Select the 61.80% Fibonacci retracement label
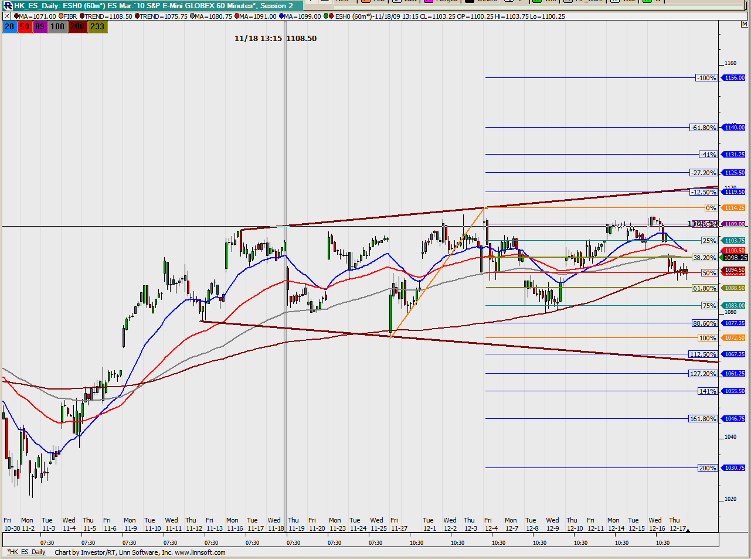The image size is (751, 560). point(704,288)
